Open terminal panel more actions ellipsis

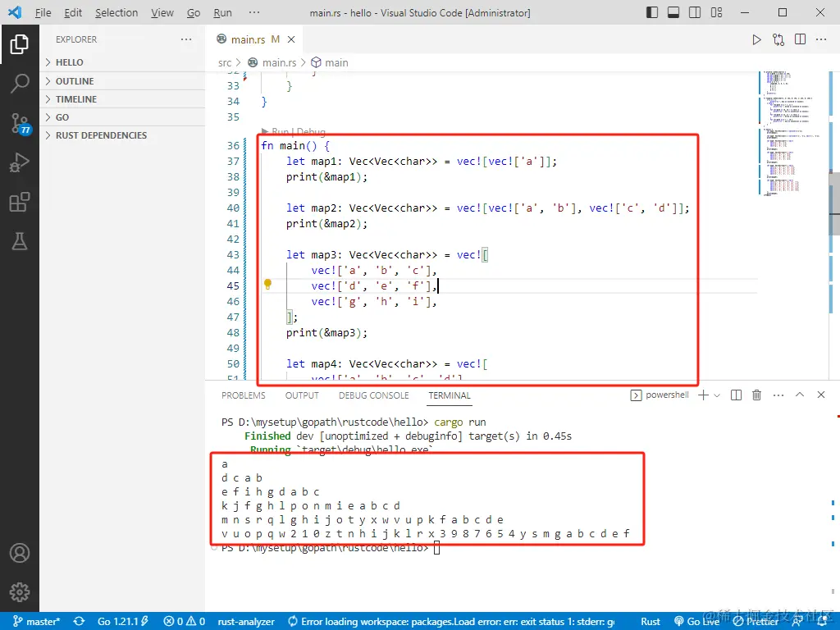tap(778, 395)
